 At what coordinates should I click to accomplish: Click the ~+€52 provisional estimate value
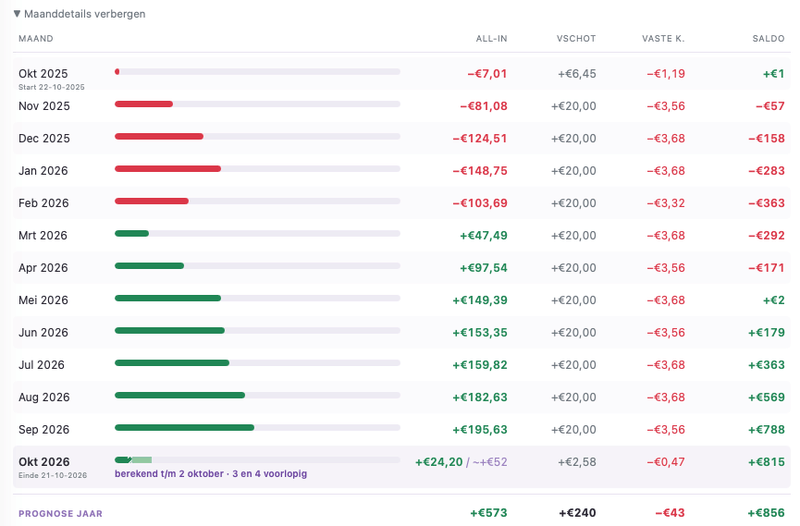[x=490, y=462]
